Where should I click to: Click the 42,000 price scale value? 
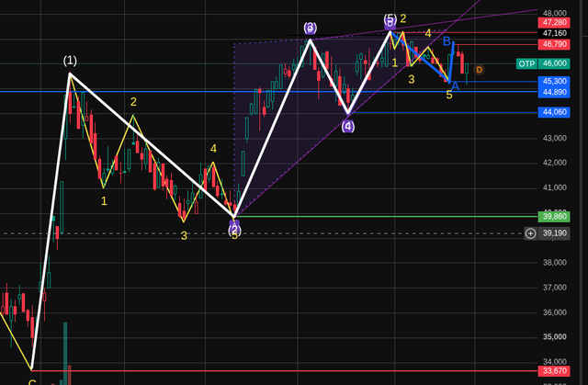tap(555, 163)
